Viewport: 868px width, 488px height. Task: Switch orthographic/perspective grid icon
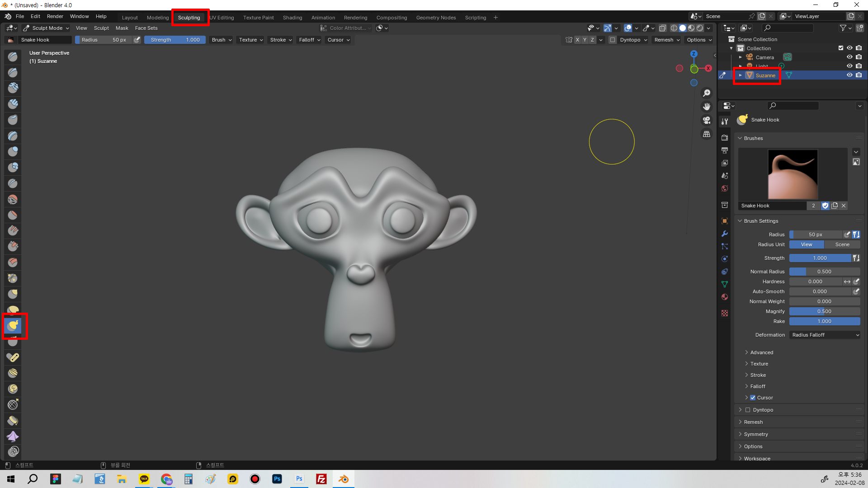coord(707,134)
